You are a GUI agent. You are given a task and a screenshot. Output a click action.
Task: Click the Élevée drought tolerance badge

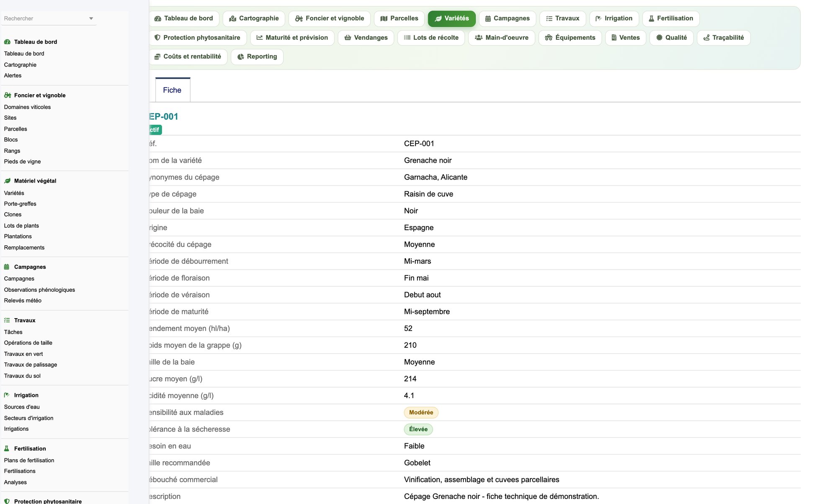pos(418,429)
